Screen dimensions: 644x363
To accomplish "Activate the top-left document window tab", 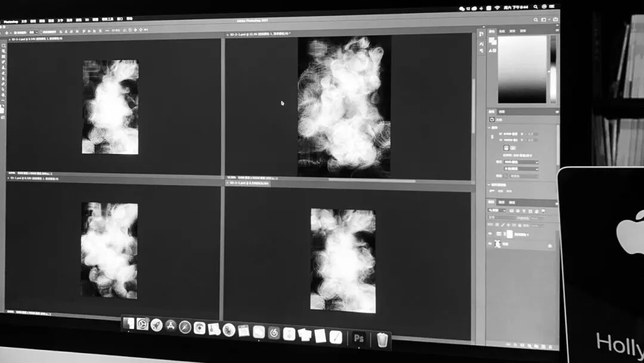I will tap(36, 39).
